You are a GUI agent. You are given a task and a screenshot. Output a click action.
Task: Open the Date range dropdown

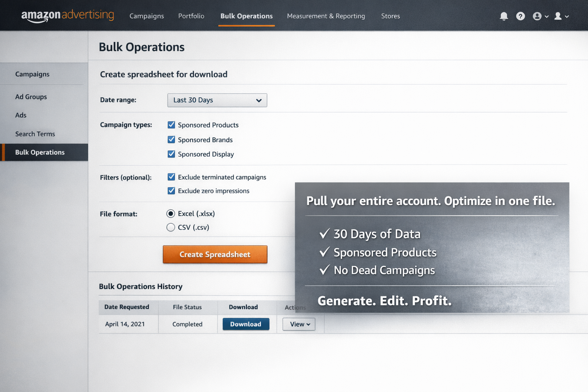coord(217,100)
